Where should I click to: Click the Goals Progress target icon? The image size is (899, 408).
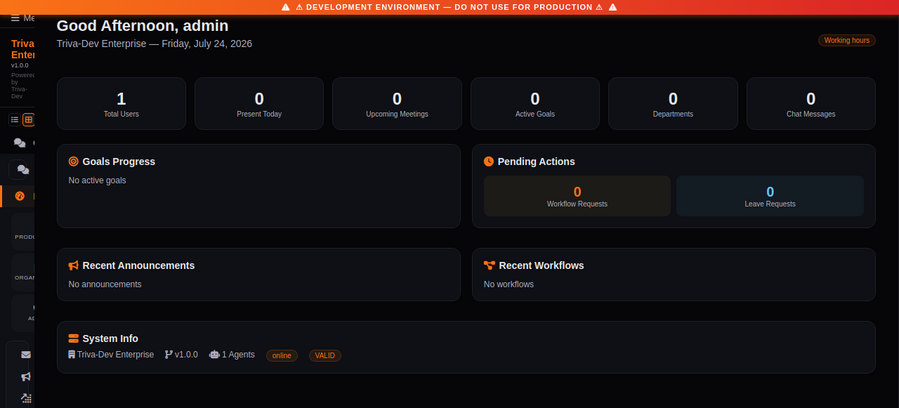(73, 162)
